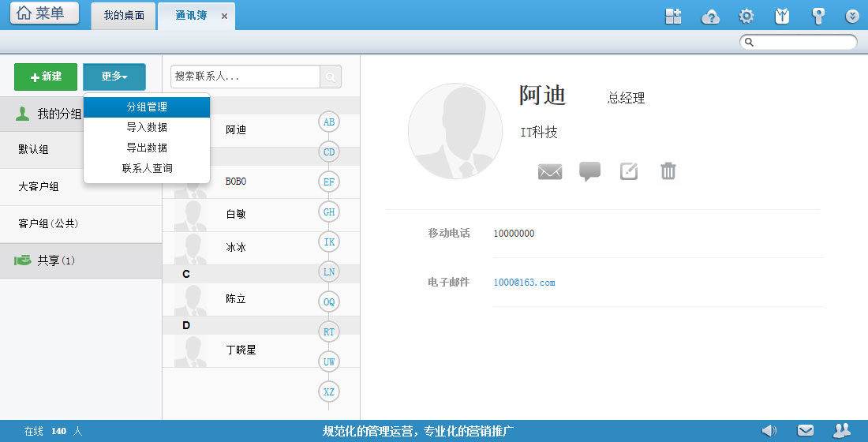Click the search magnifier button beside contact search
Screen dimensions: 868x442
coord(331,77)
